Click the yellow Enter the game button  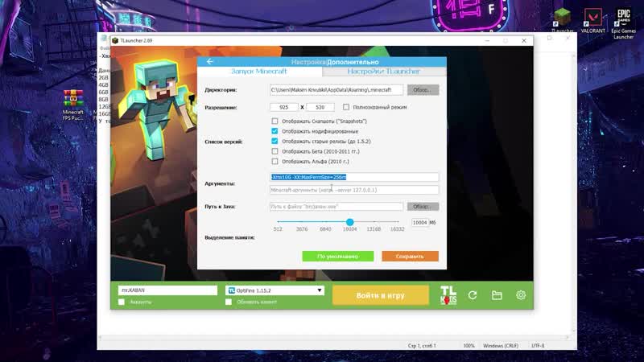pyautogui.click(x=380, y=295)
